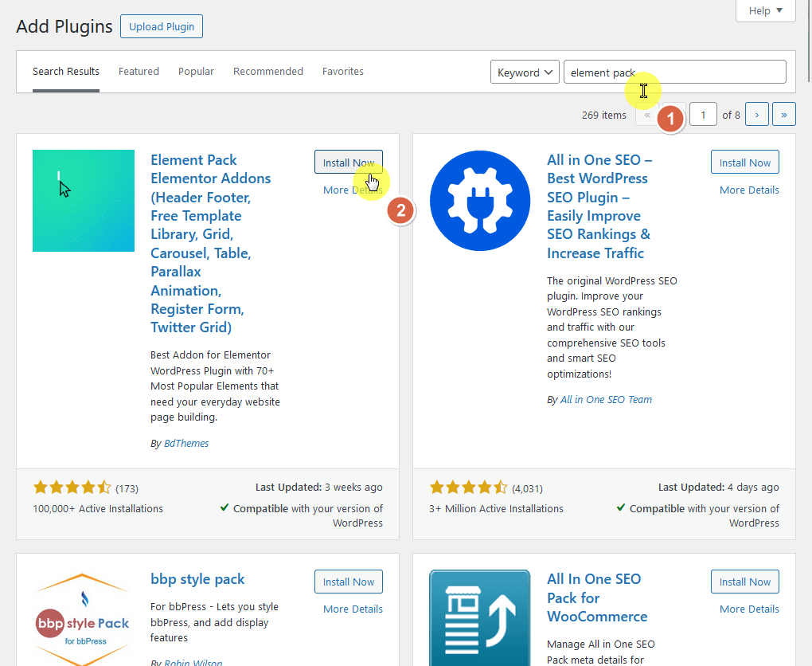
Task: Install the bbp style pack plugin
Action: click(x=349, y=582)
